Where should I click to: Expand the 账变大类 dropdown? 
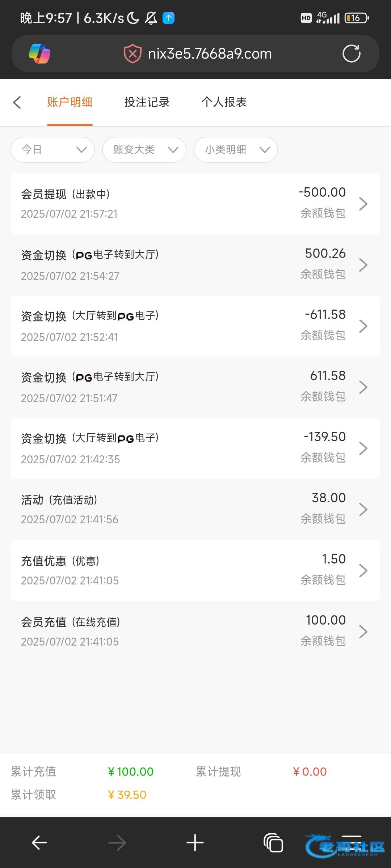(x=144, y=150)
